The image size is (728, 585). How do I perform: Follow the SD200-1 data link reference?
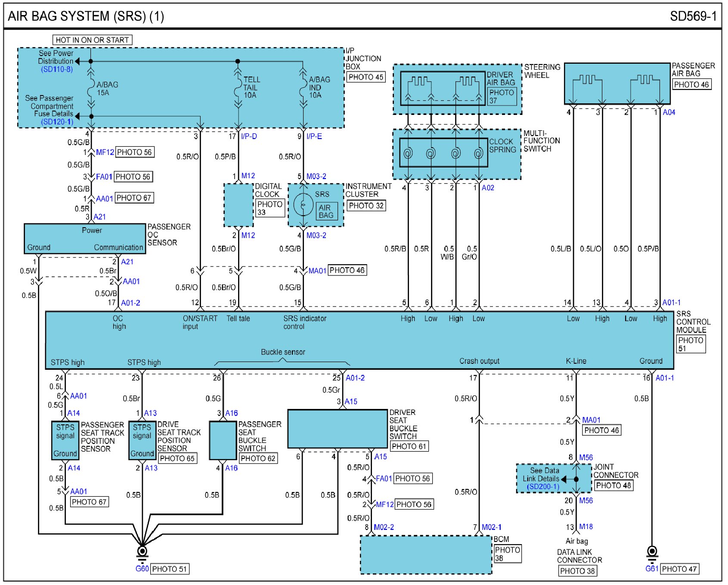pos(543,487)
